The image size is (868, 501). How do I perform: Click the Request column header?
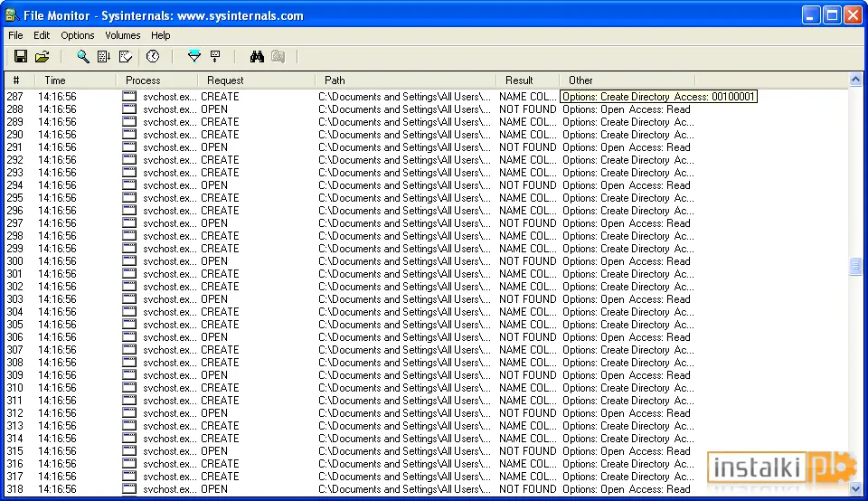[257, 80]
